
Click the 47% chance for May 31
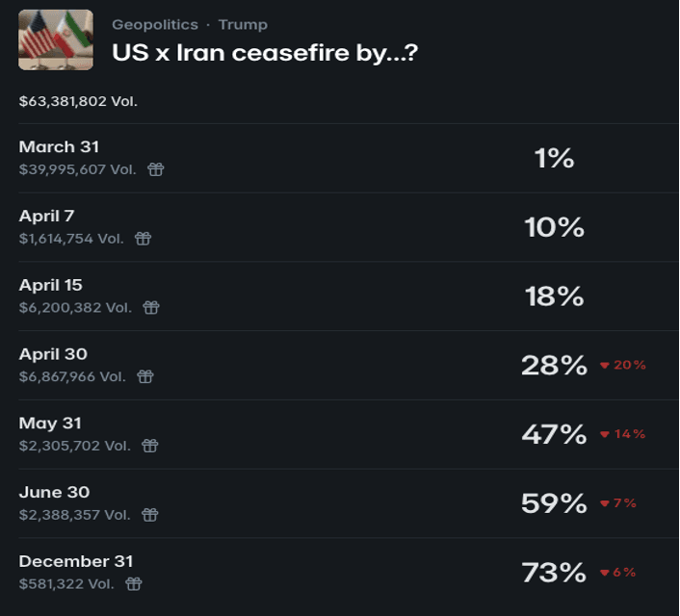(554, 435)
